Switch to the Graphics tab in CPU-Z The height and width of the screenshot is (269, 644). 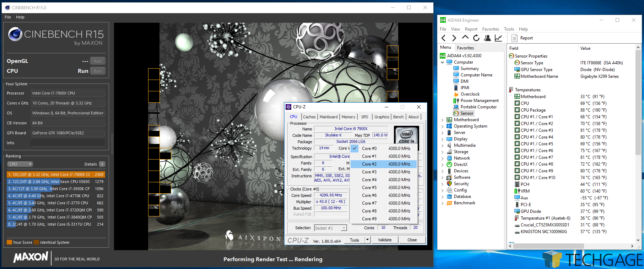point(382,117)
